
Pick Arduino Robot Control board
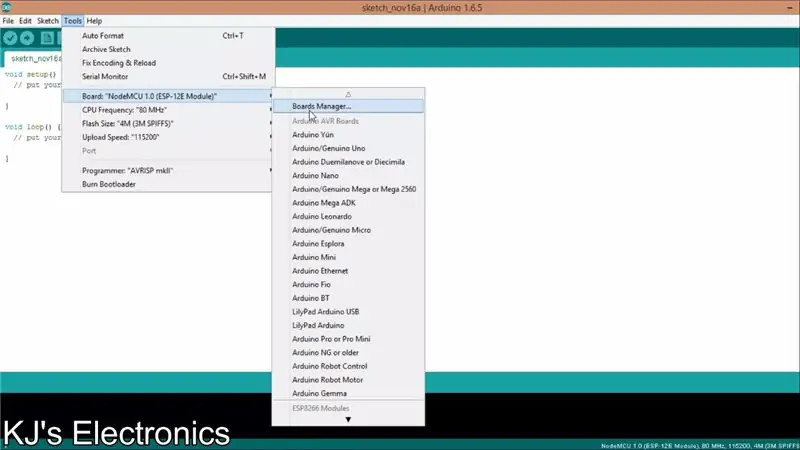click(x=348, y=366)
